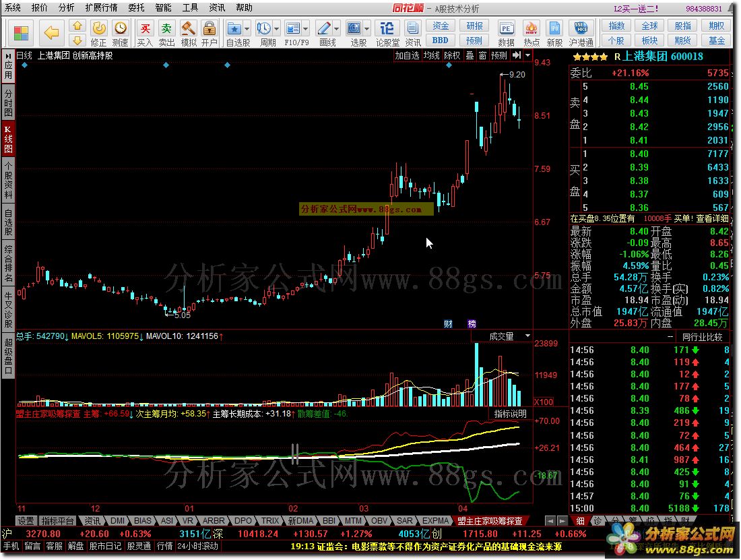This screenshot has height=560, width=741.
Task: Open 智能 menu
Action: (x=164, y=7)
